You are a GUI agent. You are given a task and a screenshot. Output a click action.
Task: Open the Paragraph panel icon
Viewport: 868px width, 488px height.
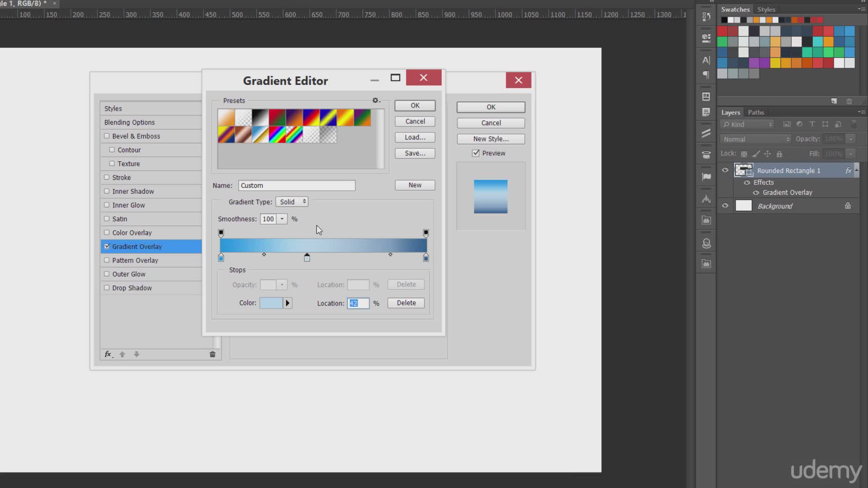coord(706,75)
